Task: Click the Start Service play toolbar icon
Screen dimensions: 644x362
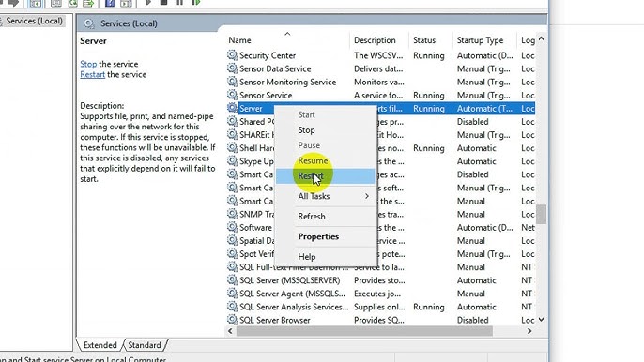Action: (148, 3)
